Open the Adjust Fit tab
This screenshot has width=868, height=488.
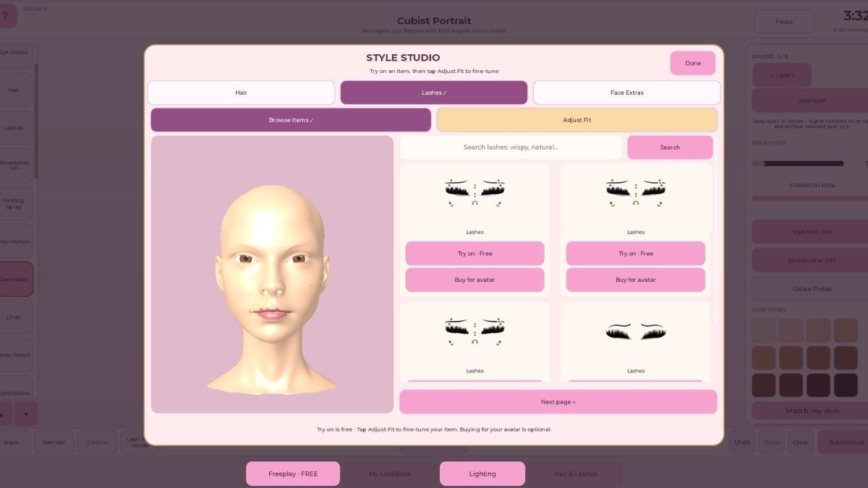point(576,120)
